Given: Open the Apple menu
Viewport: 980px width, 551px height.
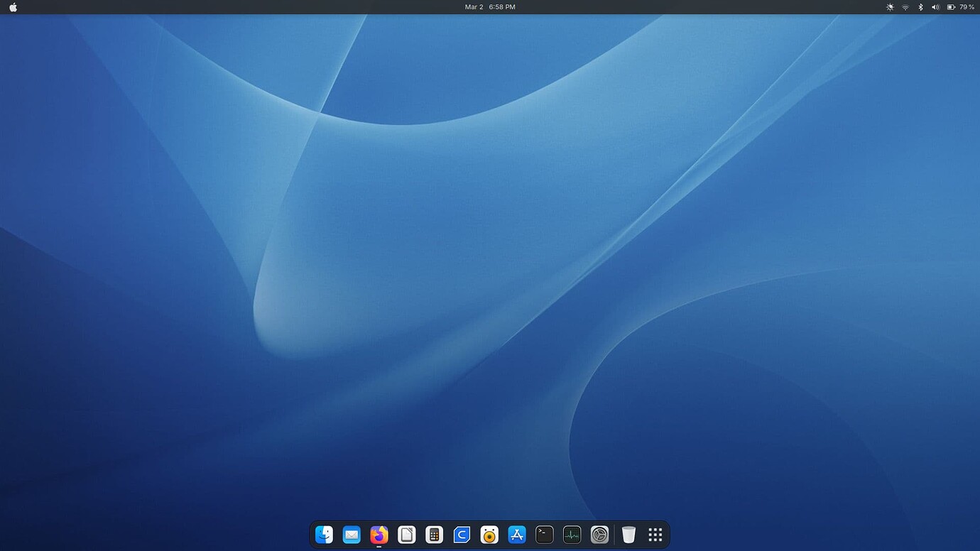Looking at the screenshot, I should pos(13,7).
